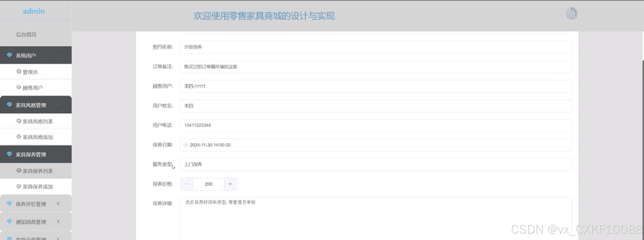The image size is (644, 240).
Task: Increase 保养价格 with plus button
Action: [230, 184]
